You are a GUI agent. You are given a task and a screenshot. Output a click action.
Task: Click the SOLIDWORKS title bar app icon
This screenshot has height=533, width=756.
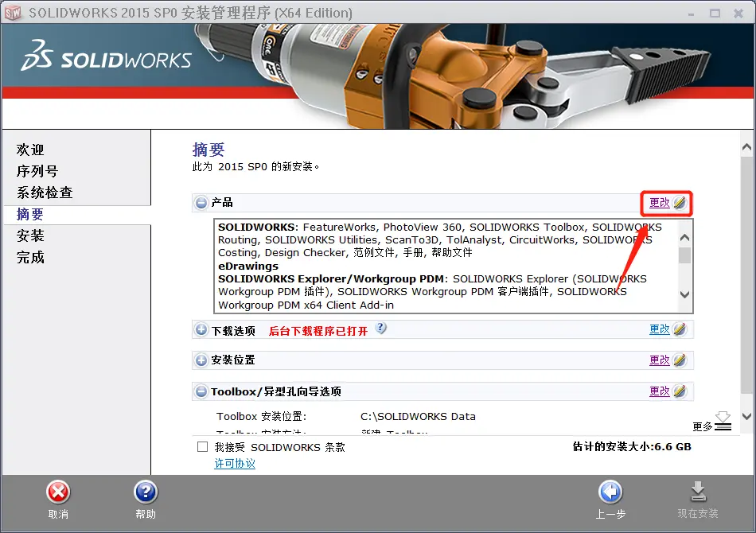coord(13,13)
